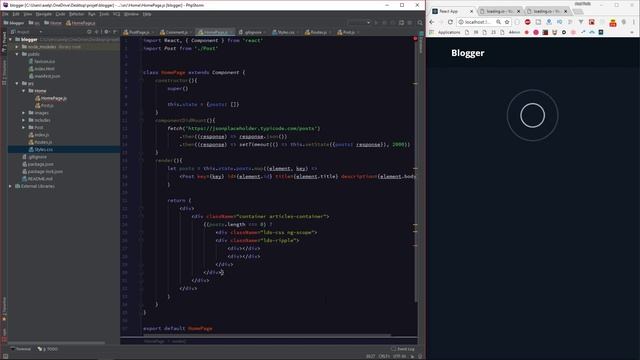Screen dimensions: 640x360
Task: Open the Event Log at bottom right
Action: click(x=403, y=349)
